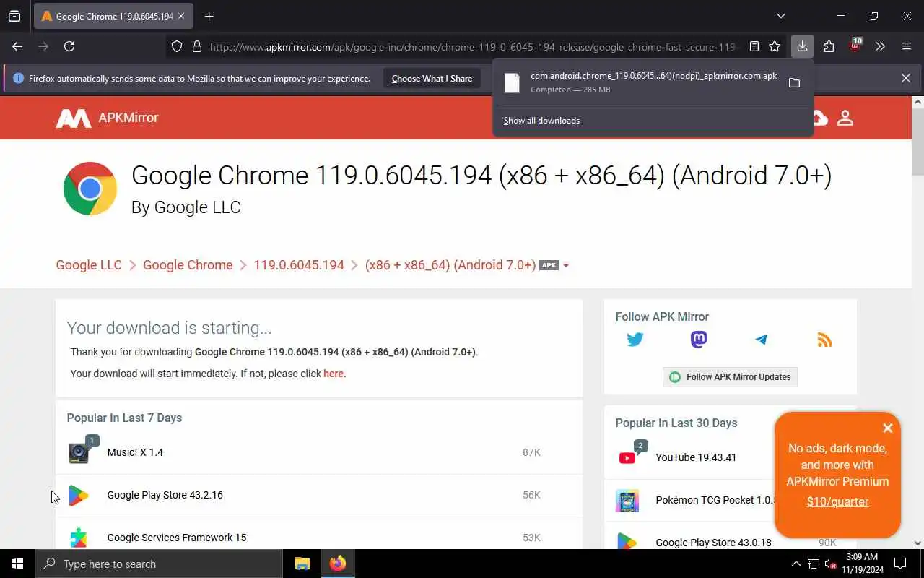Image resolution: width=924 pixels, height=578 pixels.
Task: Open a new browser tab
Action: click(209, 16)
